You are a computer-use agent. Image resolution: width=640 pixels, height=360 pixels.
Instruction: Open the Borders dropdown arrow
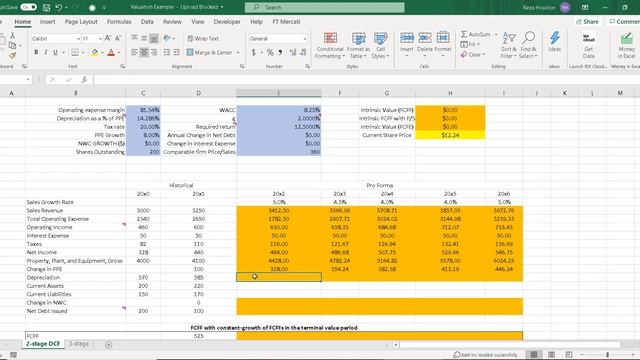[83, 53]
